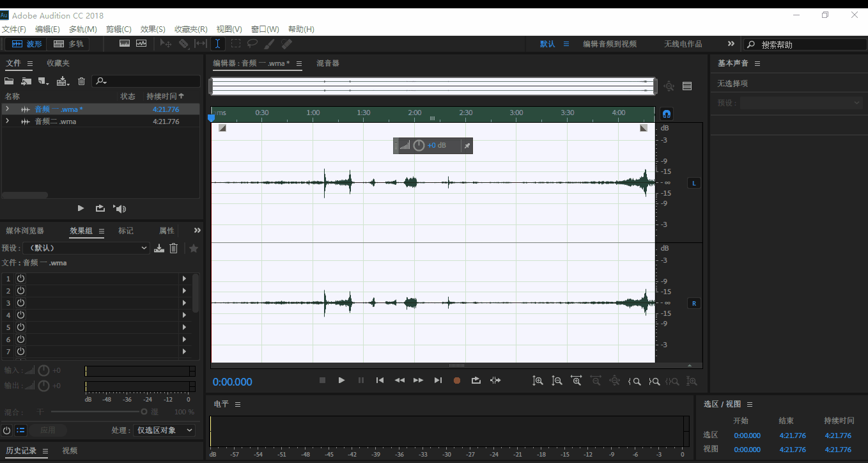Show the spectral frequency display
The height and width of the screenshot is (463, 868).
pyautogui.click(x=125, y=43)
